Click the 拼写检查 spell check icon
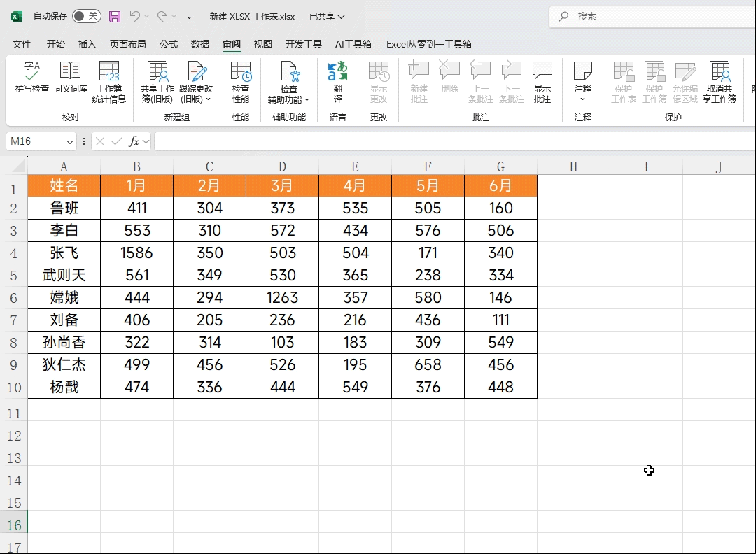The height and width of the screenshot is (554, 756). coord(32,71)
